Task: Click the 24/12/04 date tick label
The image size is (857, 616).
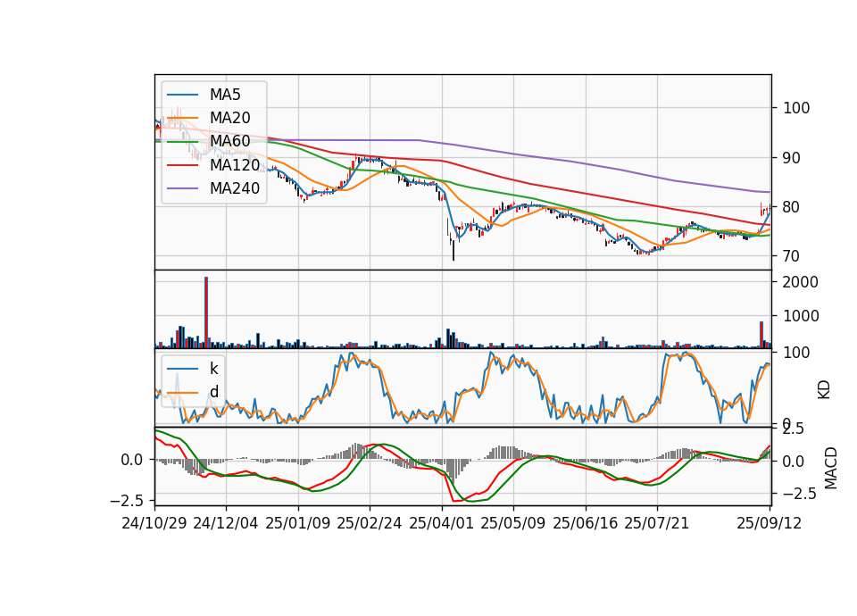Action: point(226,523)
